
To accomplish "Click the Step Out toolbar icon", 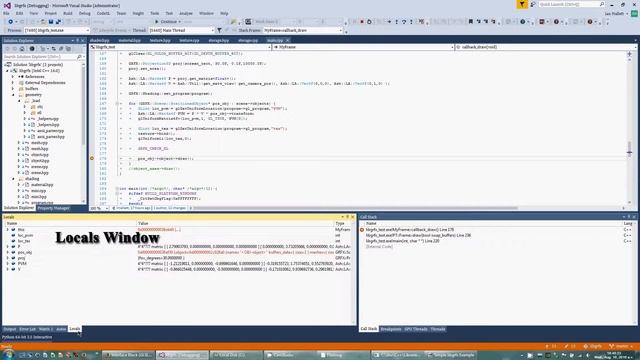I will [x=411, y=22].
